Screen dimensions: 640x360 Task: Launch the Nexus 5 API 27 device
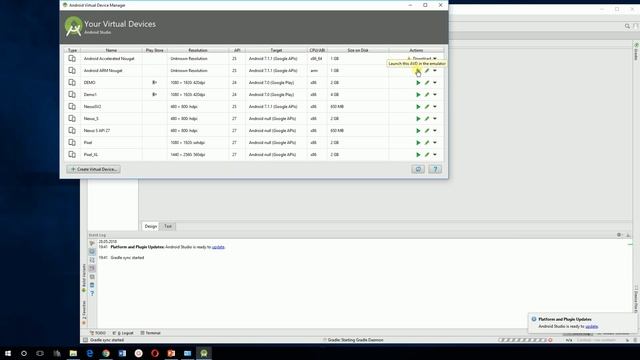coord(418,131)
